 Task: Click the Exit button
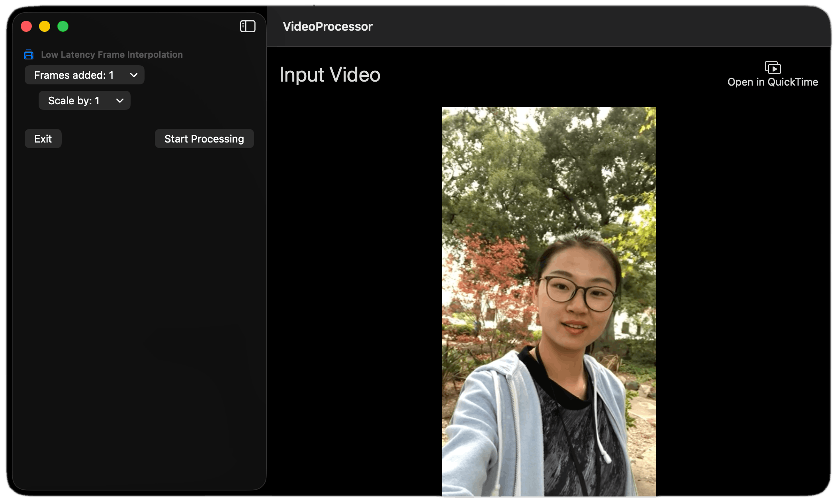coord(43,139)
